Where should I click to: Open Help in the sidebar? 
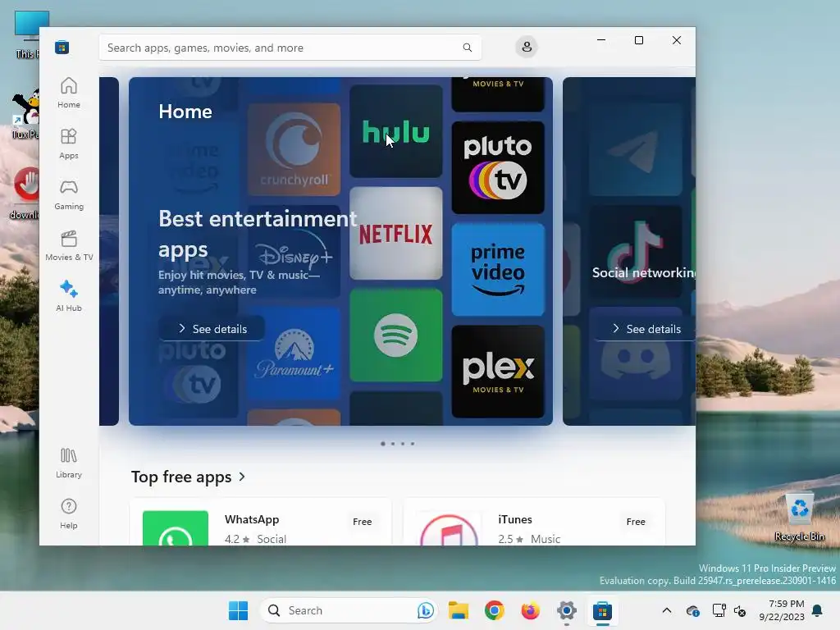point(69,514)
